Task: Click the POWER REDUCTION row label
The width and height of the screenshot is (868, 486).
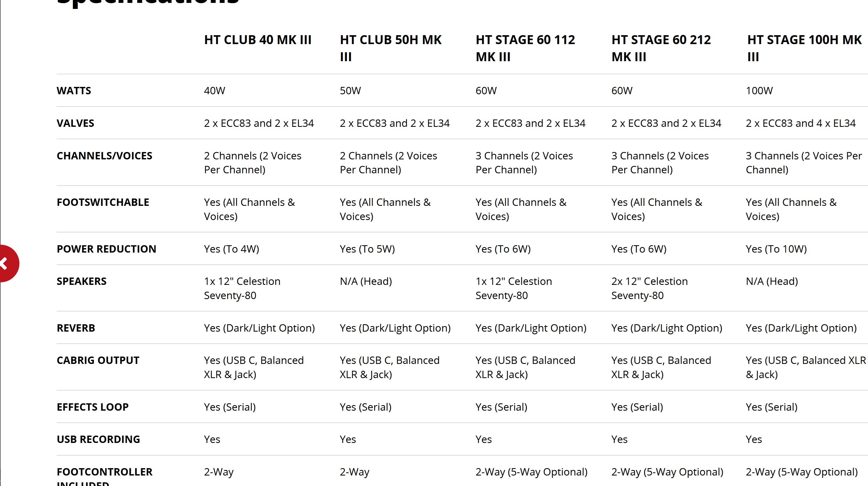Action: tap(106, 249)
